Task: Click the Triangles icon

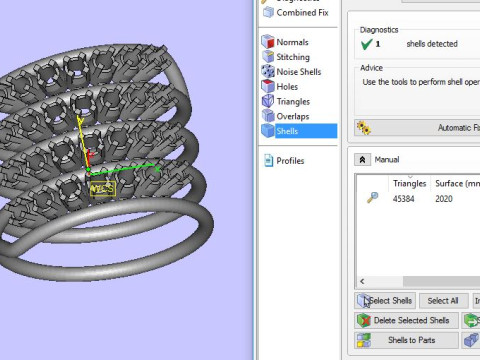Action: [268, 101]
